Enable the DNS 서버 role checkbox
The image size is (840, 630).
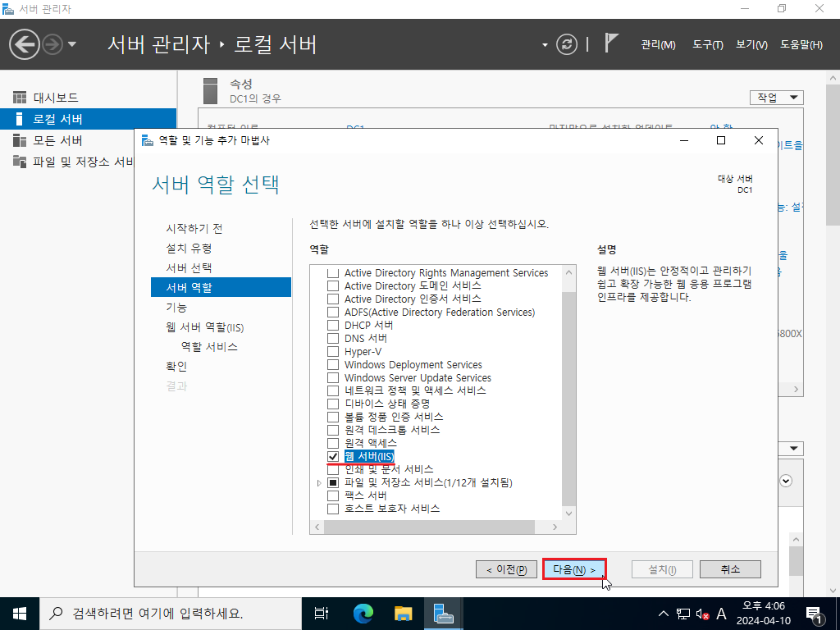click(333, 338)
